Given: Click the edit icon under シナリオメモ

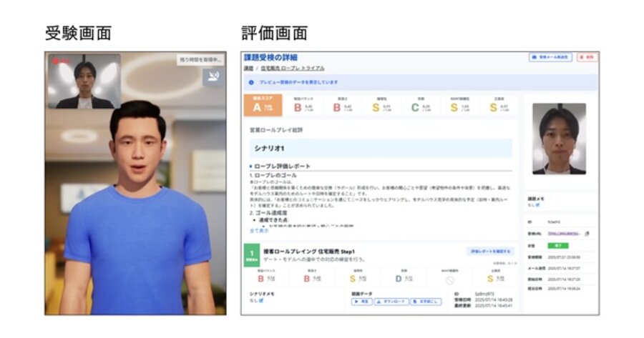Looking at the screenshot, I should click(261, 301).
